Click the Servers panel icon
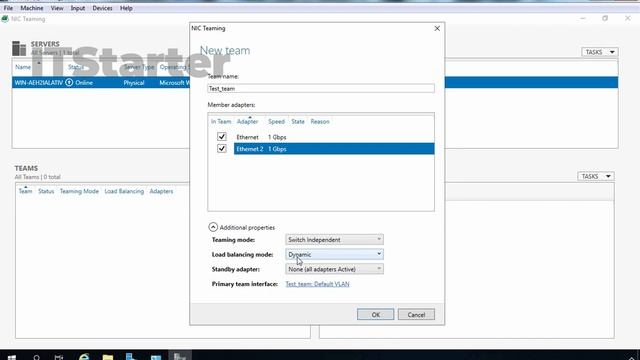This screenshot has width=640, height=360. 19,48
